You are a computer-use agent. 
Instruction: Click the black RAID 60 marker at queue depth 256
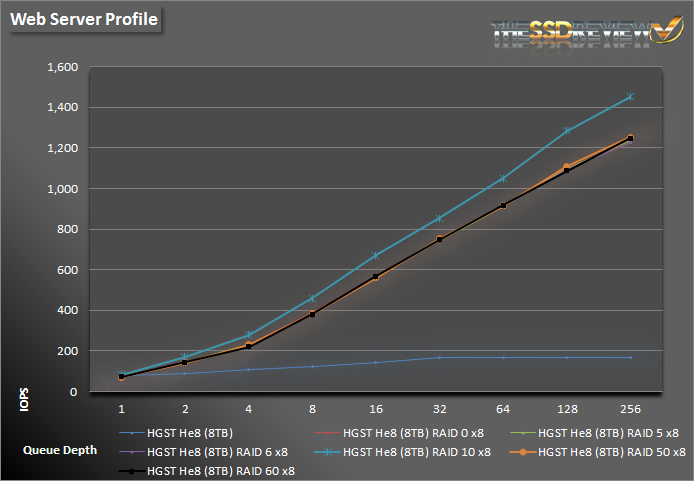tap(630, 138)
